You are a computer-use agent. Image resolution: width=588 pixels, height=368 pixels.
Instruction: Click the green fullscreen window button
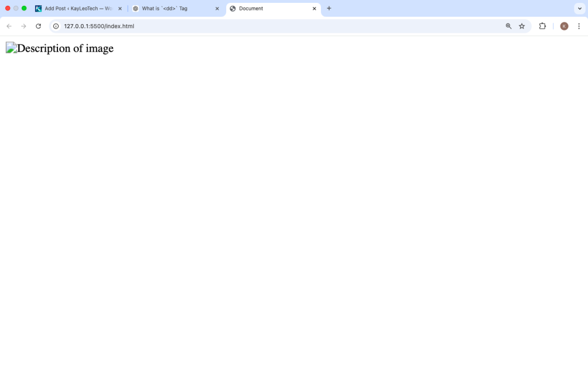[x=24, y=8]
